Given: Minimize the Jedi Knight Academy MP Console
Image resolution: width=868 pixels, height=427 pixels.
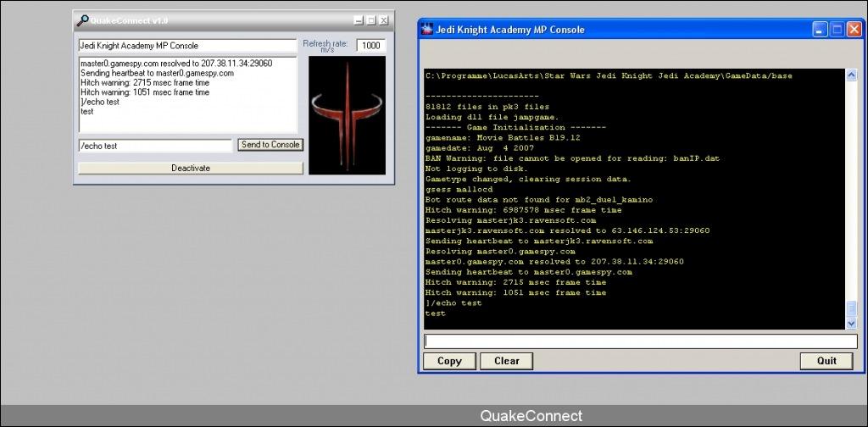Looking at the screenshot, I should pos(820,30).
